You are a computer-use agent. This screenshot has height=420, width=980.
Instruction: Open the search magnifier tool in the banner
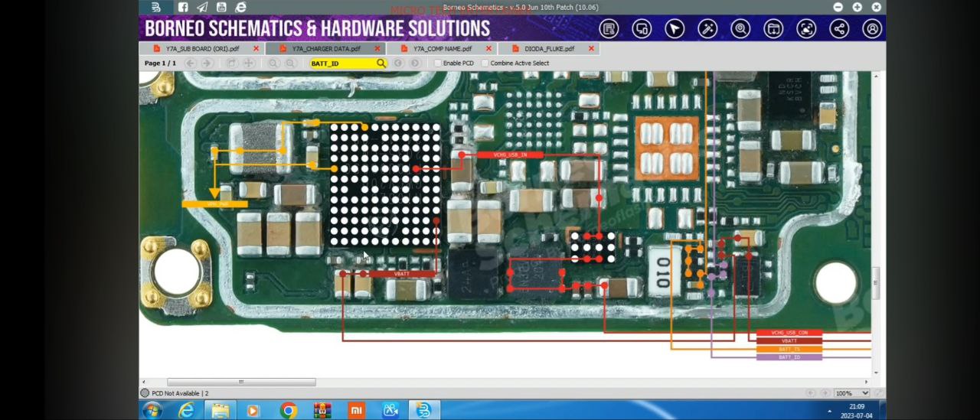pos(740,29)
